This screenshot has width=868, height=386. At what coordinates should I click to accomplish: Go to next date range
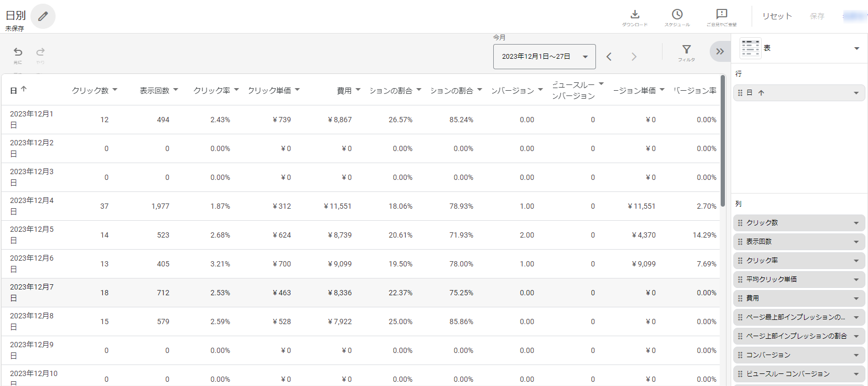(634, 57)
